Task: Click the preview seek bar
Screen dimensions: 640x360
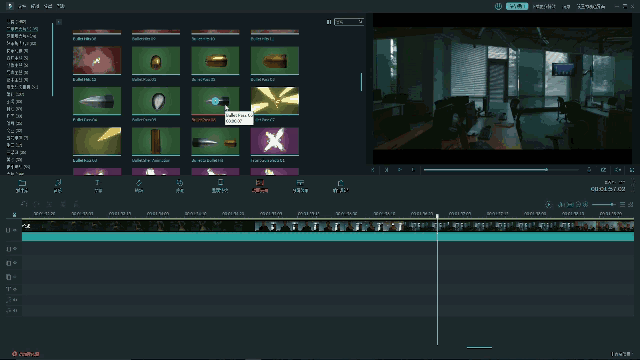Action: pyautogui.click(x=501, y=170)
